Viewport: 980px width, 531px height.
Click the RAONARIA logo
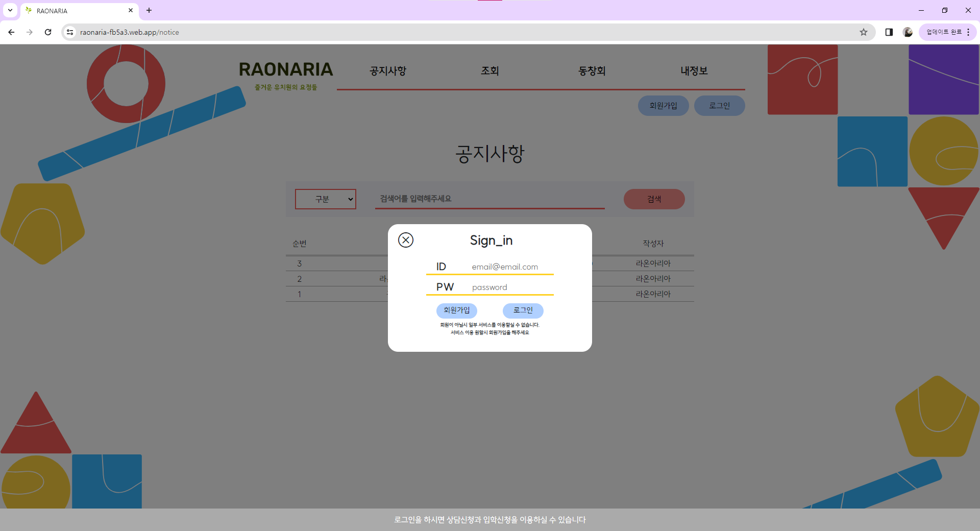(x=286, y=69)
